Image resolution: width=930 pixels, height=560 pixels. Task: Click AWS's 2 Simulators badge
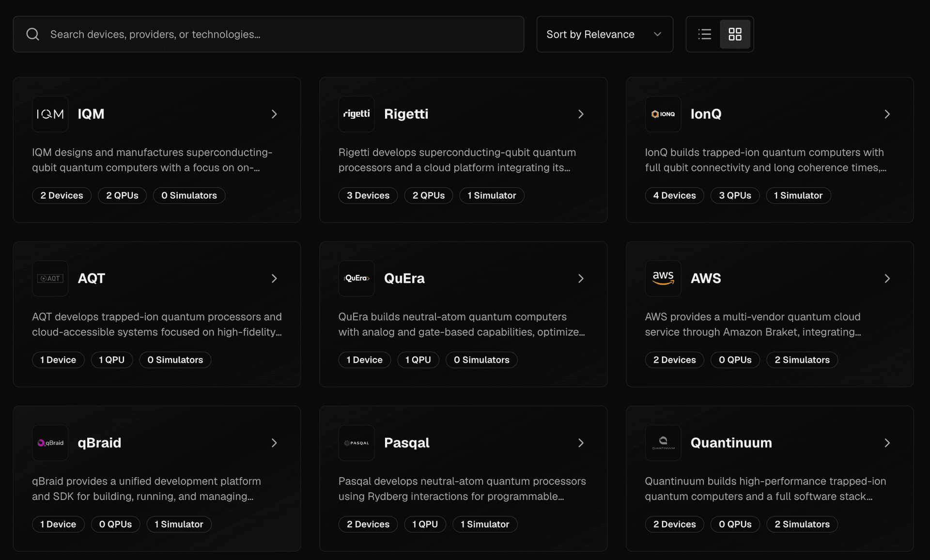pos(802,360)
